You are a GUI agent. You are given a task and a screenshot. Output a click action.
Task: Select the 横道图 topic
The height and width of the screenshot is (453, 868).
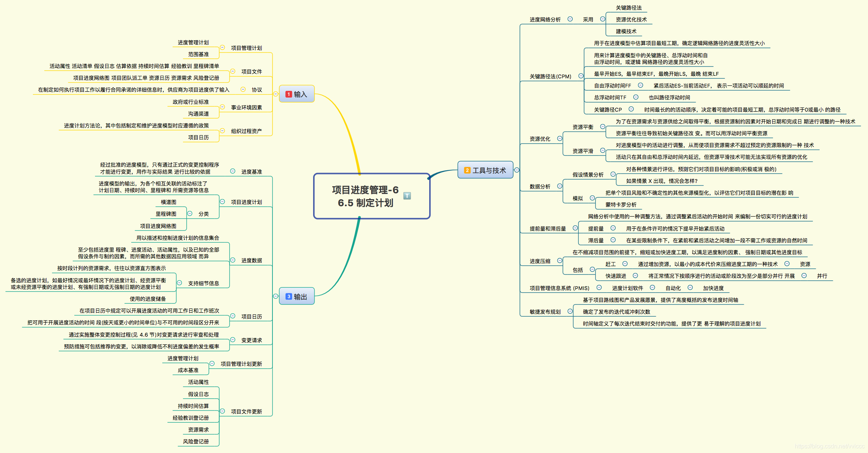pos(169,202)
